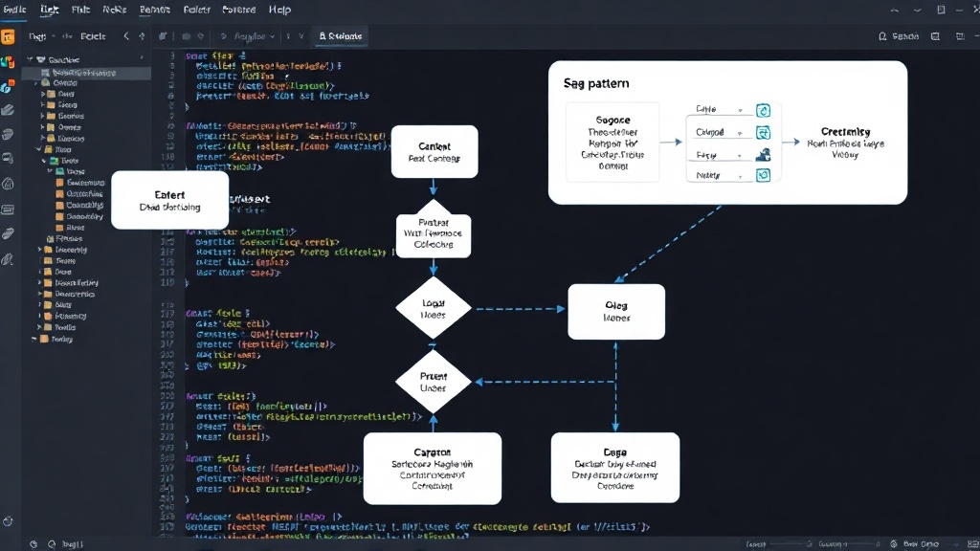Click the back chevron in the toolbar
The image size is (980, 551).
126,36
